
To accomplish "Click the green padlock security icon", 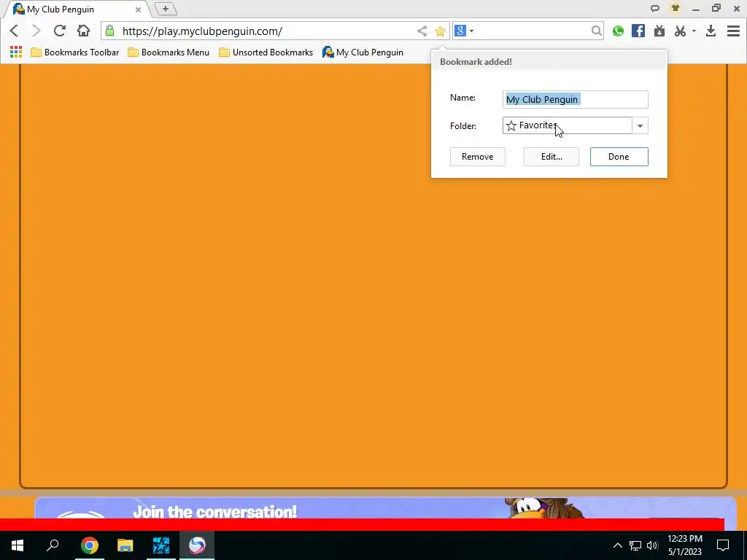I will 109,31.
